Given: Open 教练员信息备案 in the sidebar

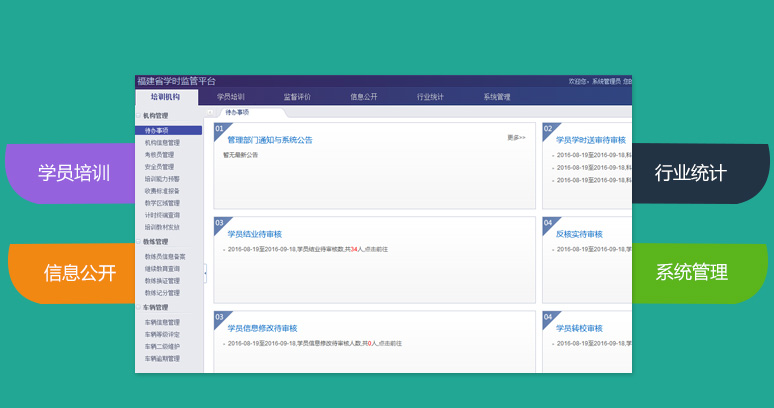Looking at the screenshot, I should (164, 257).
